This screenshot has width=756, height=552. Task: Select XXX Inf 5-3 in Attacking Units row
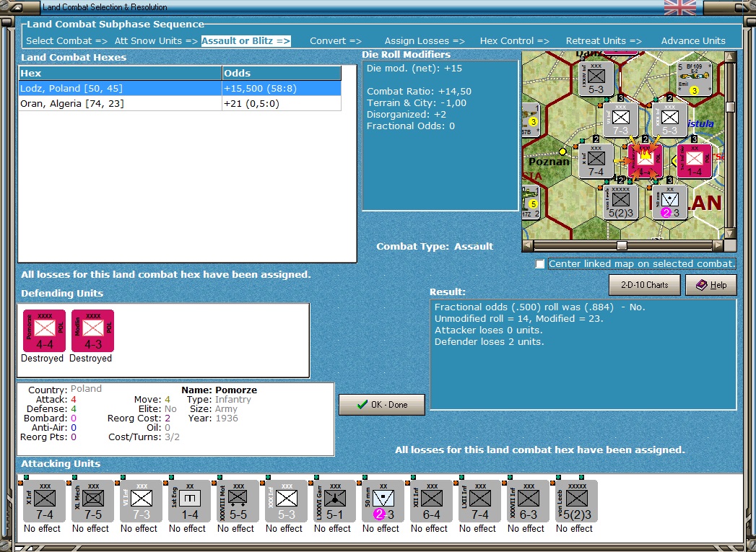[x=287, y=501]
